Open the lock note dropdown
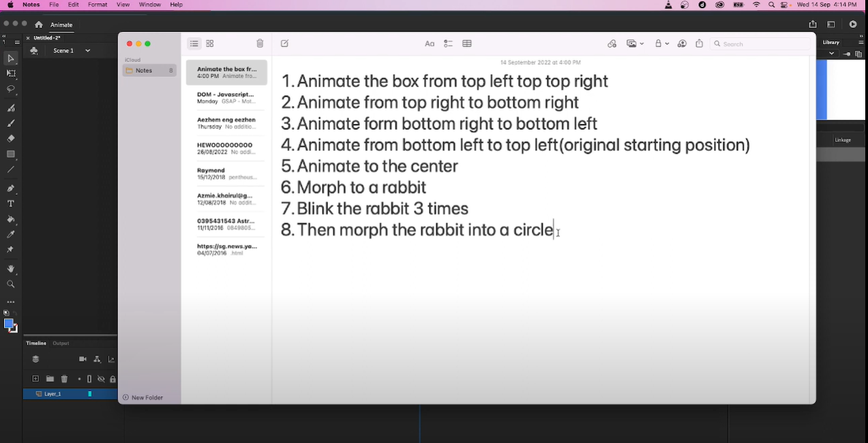The width and height of the screenshot is (868, 443). 661,44
